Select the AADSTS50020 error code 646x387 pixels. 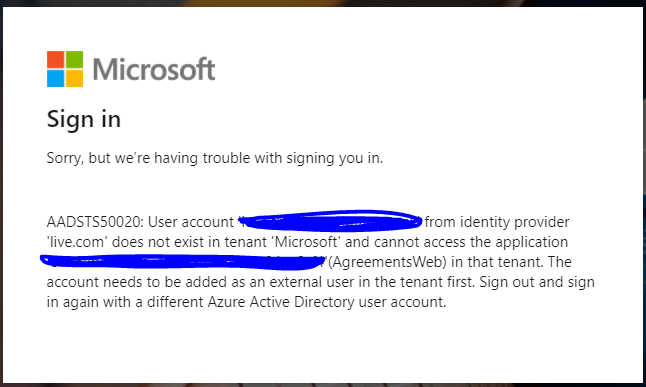(x=93, y=222)
